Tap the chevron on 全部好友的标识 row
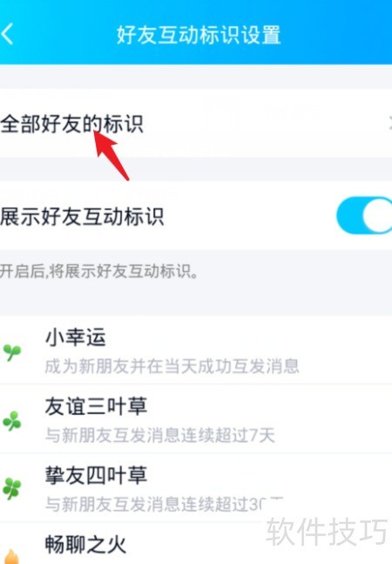Image resolution: width=392 pixels, height=564 pixels. (390, 124)
